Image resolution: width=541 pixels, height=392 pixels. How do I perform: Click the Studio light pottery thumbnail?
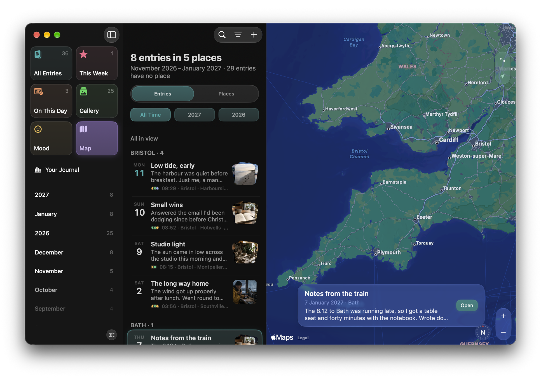(245, 252)
